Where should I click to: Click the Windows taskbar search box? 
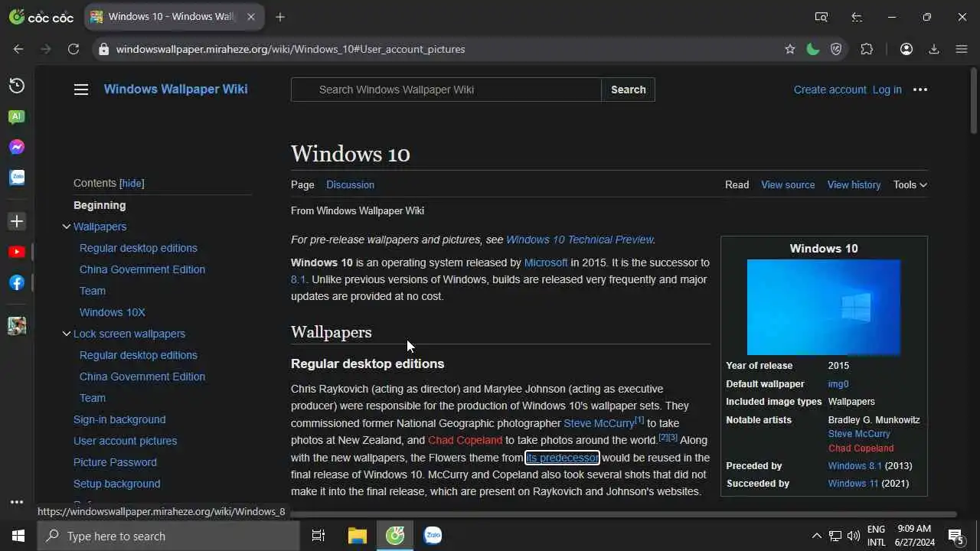(x=168, y=536)
